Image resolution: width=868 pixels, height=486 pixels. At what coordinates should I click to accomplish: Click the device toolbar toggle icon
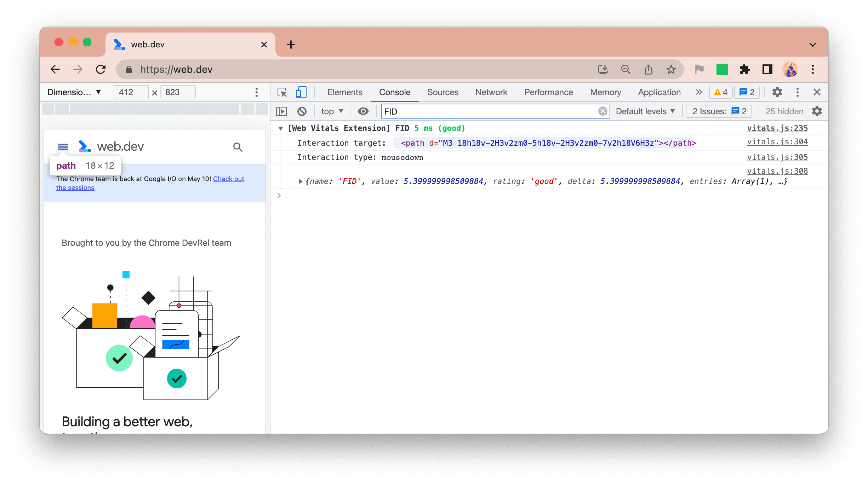pyautogui.click(x=301, y=92)
